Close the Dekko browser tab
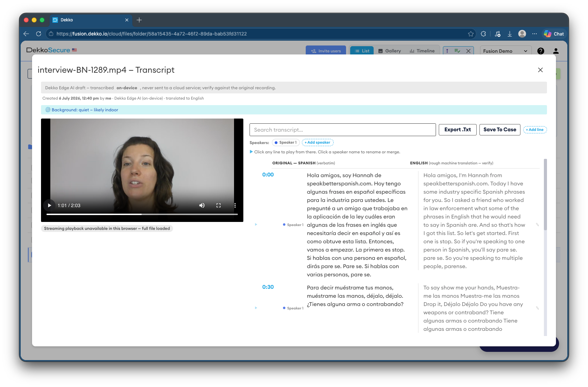Viewport: 588px width, 387px height. coord(127,20)
